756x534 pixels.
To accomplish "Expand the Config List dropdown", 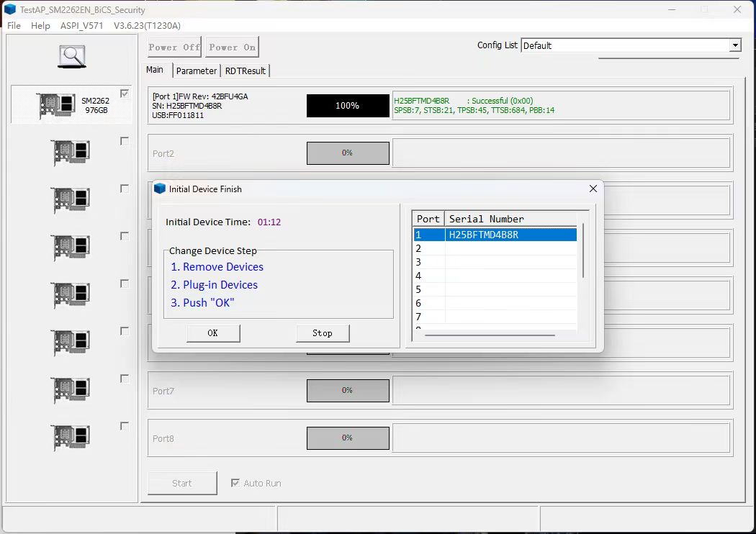I will tap(734, 45).
